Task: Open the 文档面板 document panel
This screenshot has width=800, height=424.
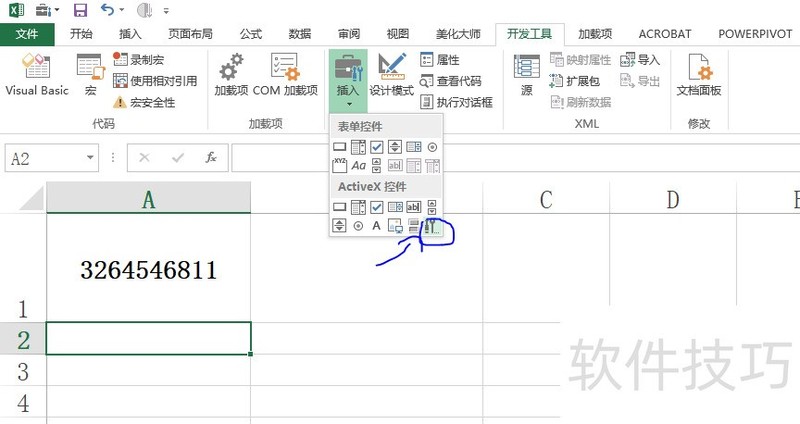Action: tap(698, 75)
